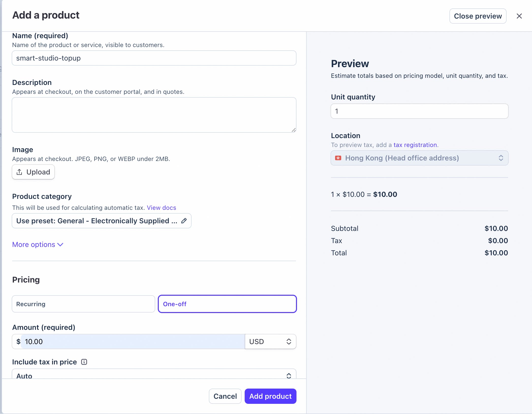The height and width of the screenshot is (414, 532).
Task: Click the pencil edit icon on product category
Action: (x=184, y=221)
